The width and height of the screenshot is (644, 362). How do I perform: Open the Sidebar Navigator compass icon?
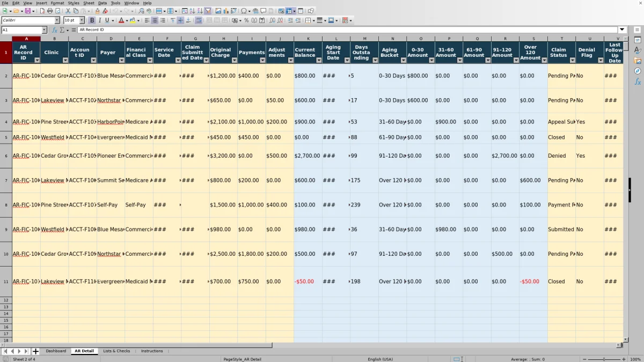click(638, 71)
